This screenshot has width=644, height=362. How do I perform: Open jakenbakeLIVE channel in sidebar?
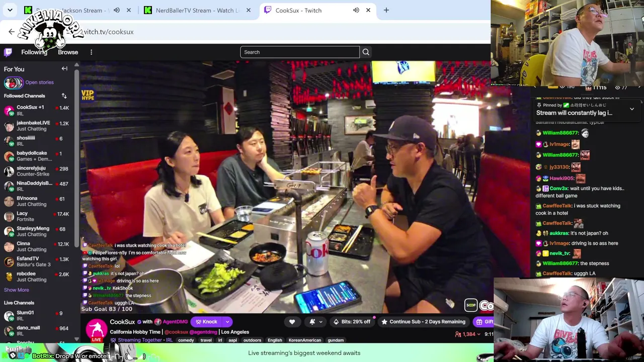click(36, 126)
